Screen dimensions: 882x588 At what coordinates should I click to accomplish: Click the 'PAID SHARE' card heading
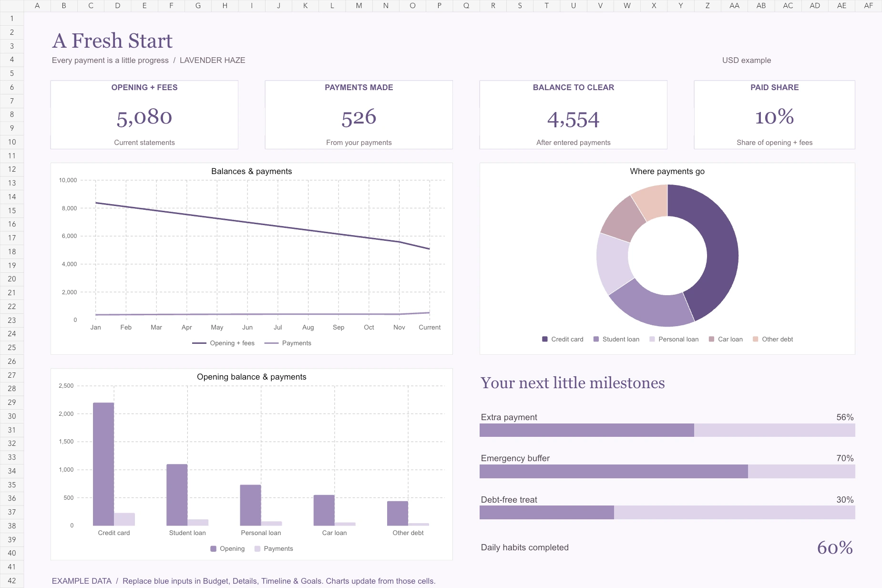tap(775, 87)
